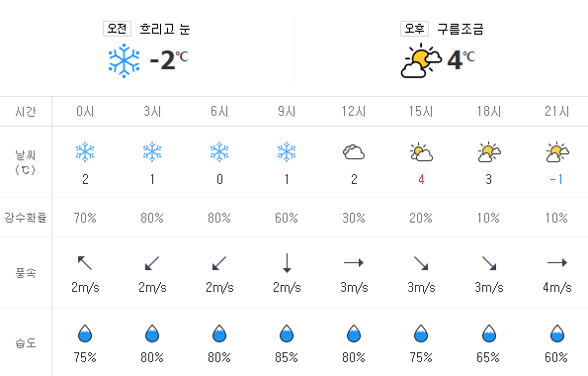
Task: Click the afternoon partly cloudy sun icon
Action: (421, 60)
